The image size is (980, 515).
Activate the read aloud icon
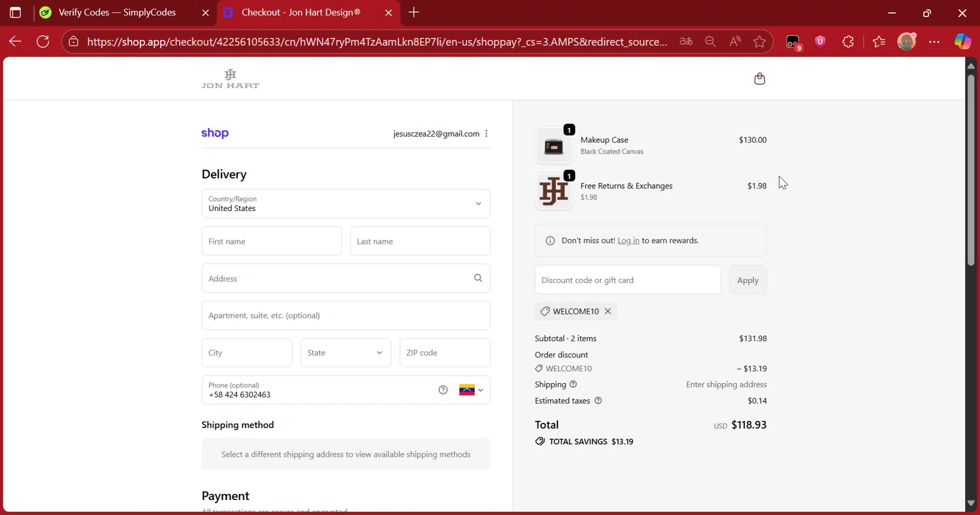coord(735,42)
